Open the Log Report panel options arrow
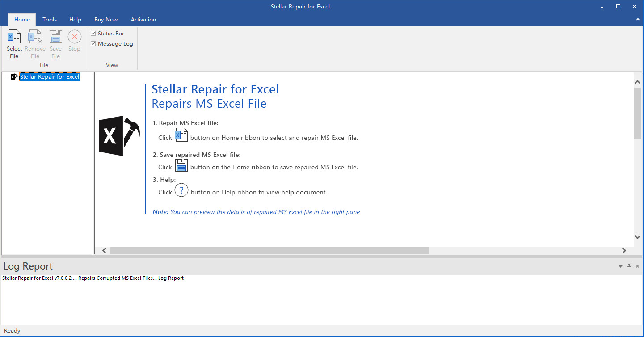This screenshot has width=644, height=337. pos(620,266)
